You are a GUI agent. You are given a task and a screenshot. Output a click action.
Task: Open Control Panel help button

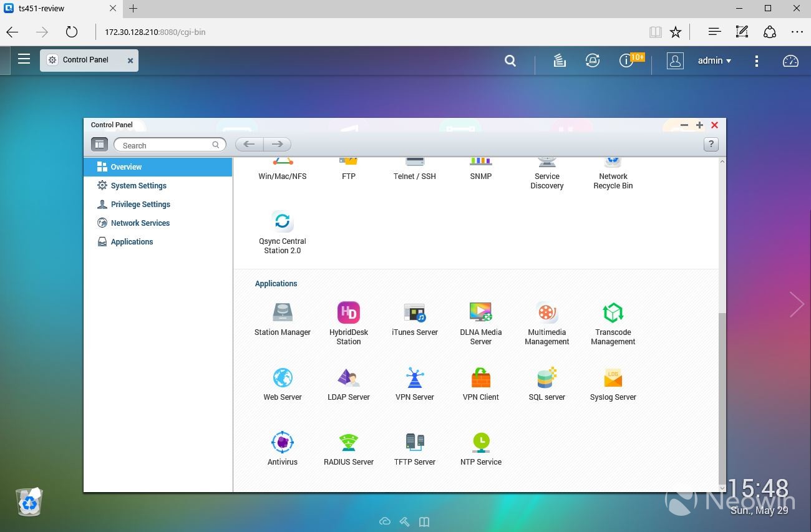[x=711, y=145]
